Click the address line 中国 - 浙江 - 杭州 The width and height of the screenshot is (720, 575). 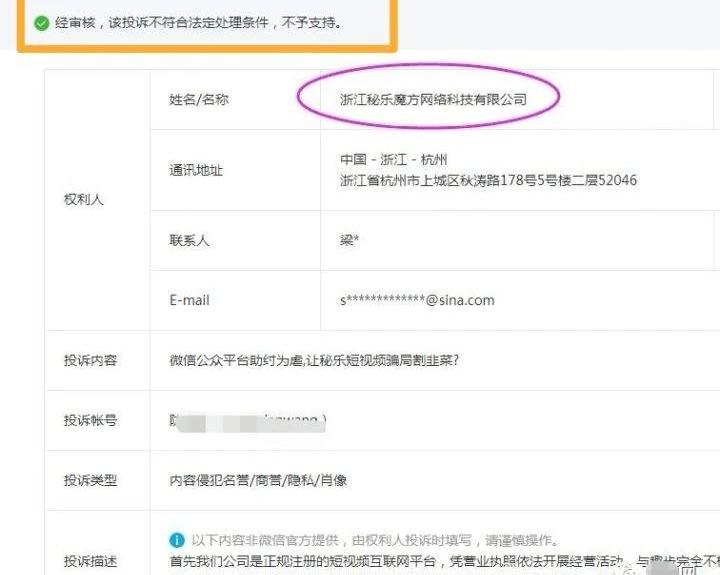pos(394,160)
